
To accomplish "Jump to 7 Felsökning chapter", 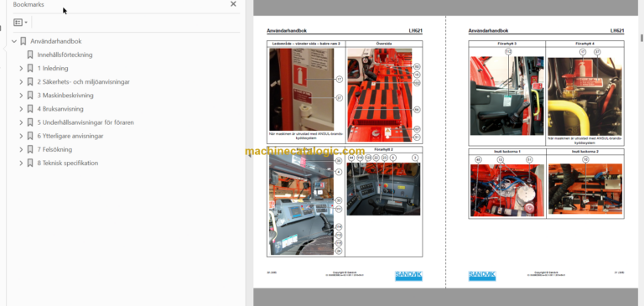I will click(55, 149).
